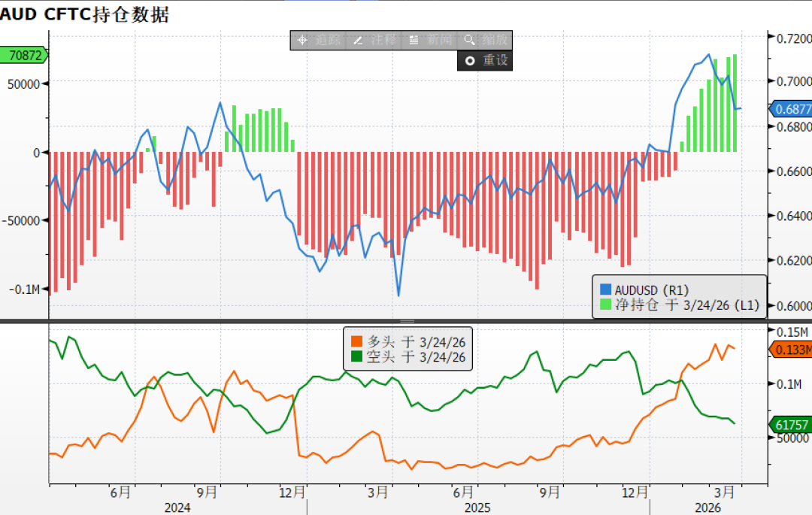The width and height of the screenshot is (812, 515).
Task: Click the 2026 axis year label
Action: 706,507
